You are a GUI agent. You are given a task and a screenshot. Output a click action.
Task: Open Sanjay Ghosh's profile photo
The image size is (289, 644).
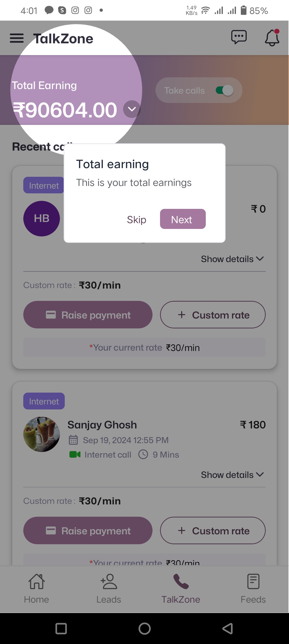pos(41,434)
